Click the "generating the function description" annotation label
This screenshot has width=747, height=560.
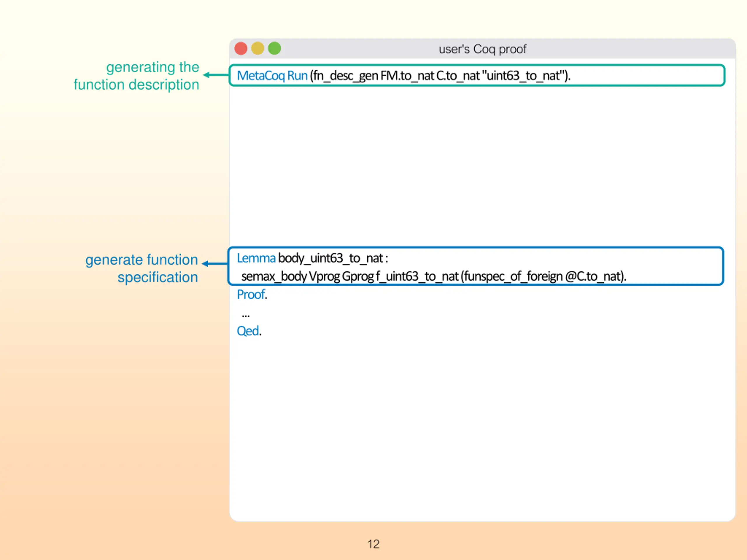(137, 76)
